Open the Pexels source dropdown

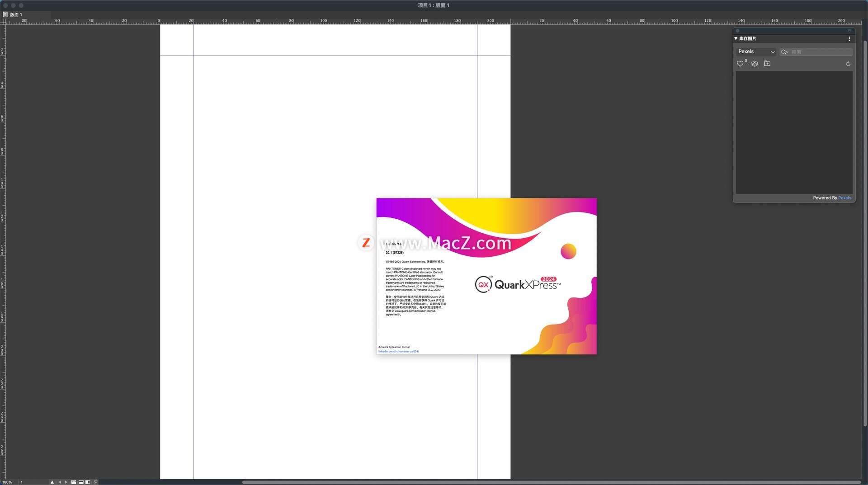(756, 52)
